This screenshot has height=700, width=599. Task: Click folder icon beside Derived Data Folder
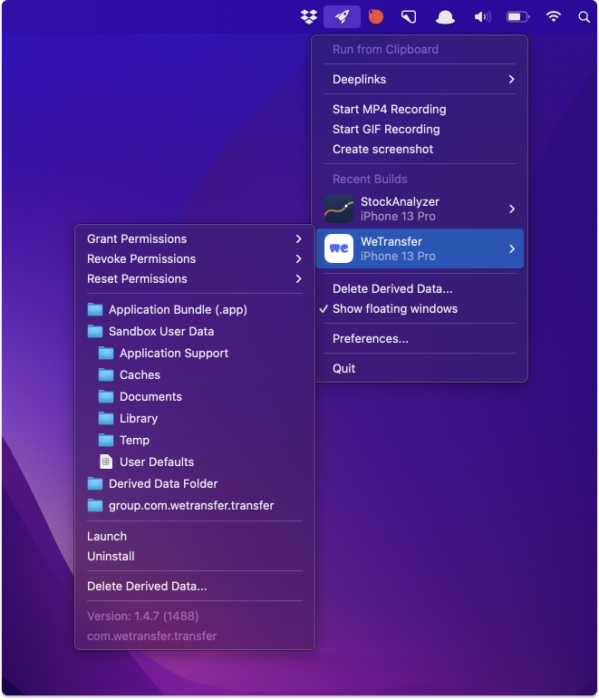(x=95, y=483)
